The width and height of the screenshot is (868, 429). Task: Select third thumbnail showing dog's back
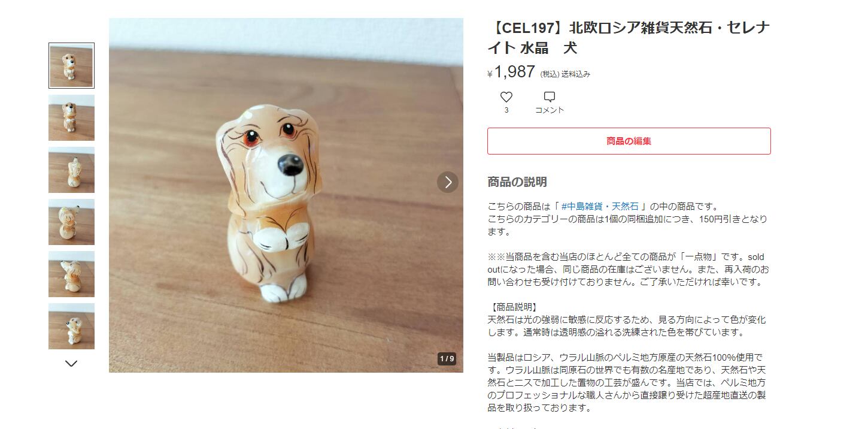click(71, 170)
